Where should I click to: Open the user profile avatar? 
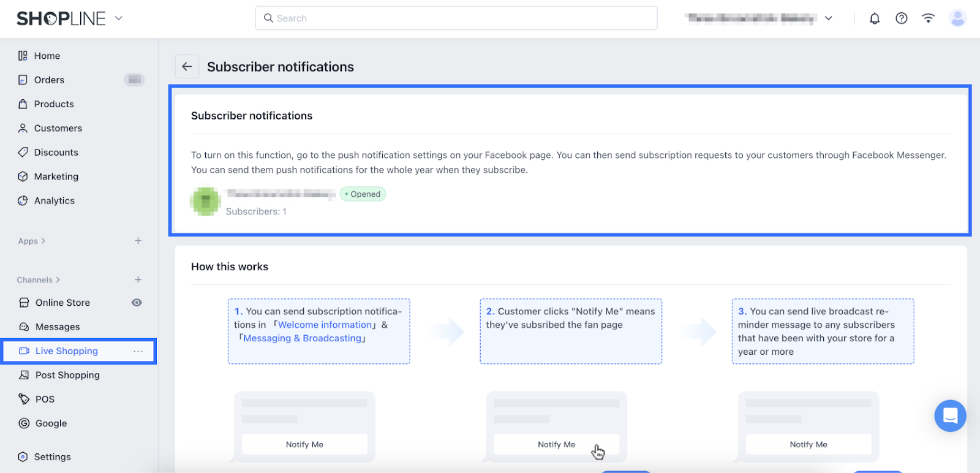(957, 18)
